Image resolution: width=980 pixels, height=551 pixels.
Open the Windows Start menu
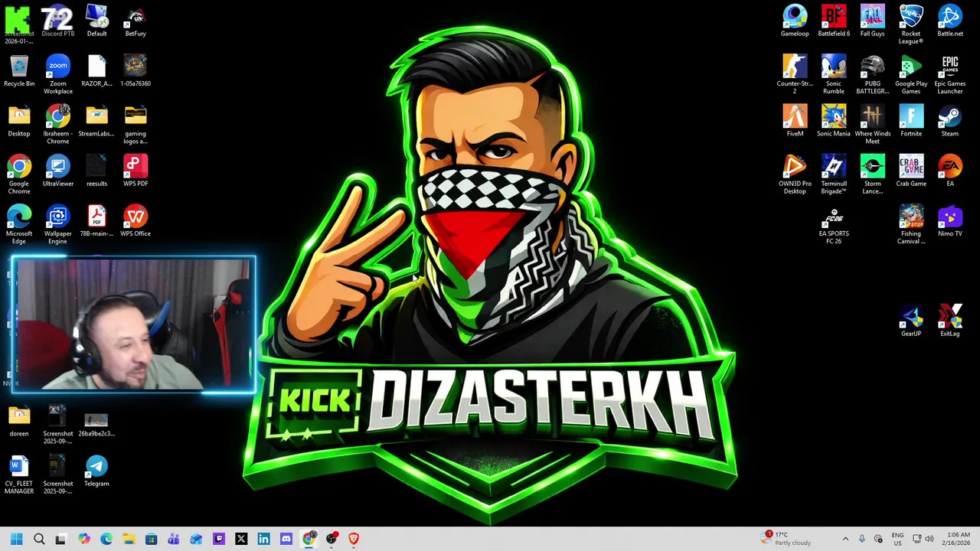(x=16, y=539)
